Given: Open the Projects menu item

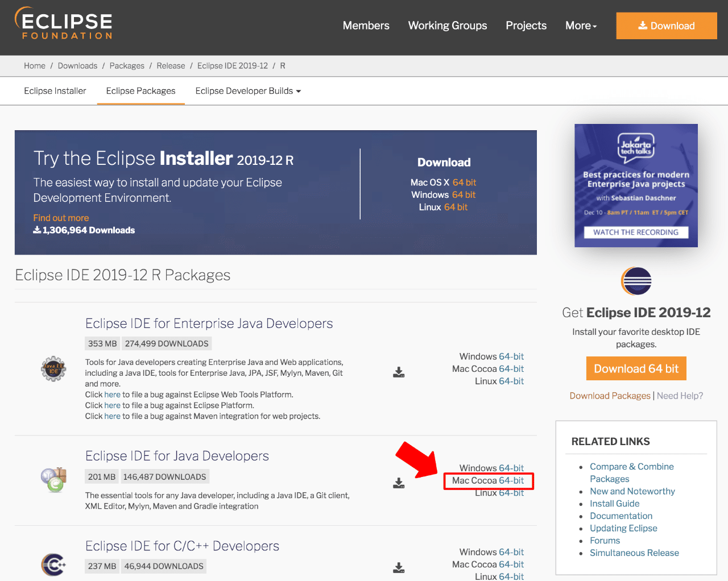Looking at the screenshot, I should (x=526, y=26).
